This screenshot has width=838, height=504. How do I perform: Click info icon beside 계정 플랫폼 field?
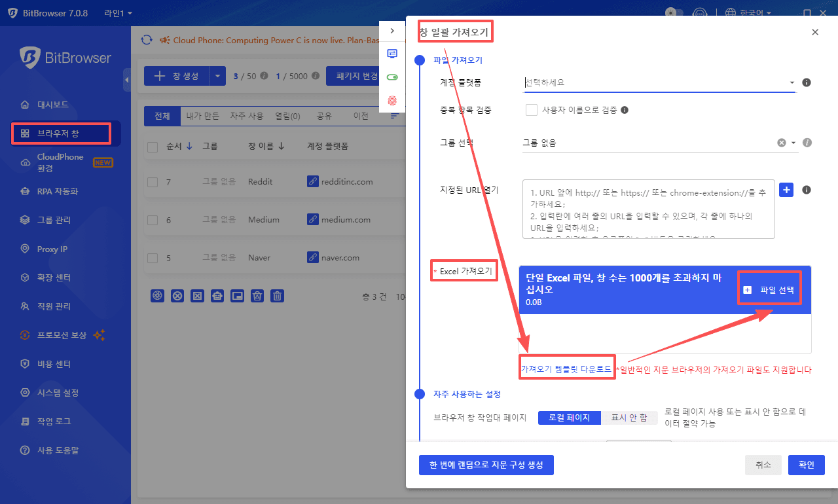pyautogui.click(x=807, y=82)
